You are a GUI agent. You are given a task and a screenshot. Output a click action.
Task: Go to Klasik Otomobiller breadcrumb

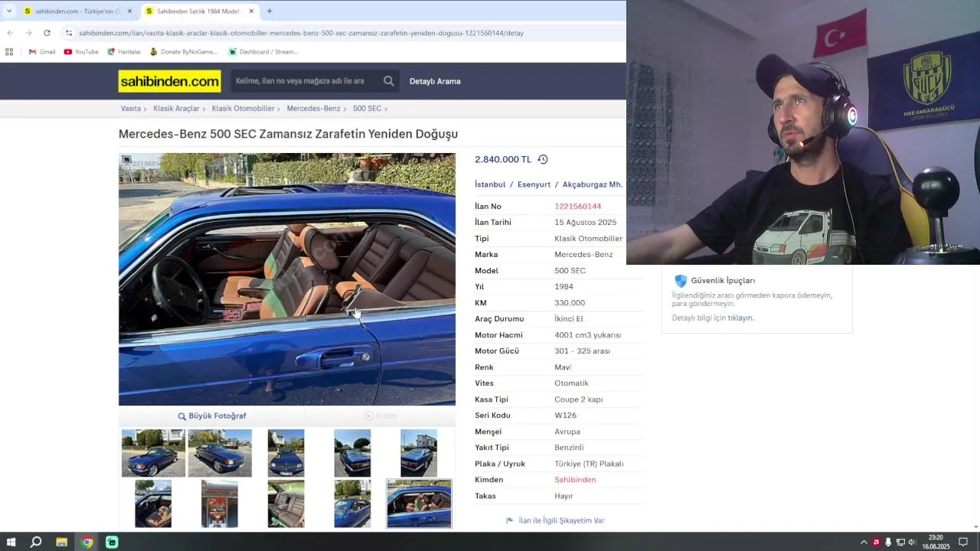click(x=243, y=109)
